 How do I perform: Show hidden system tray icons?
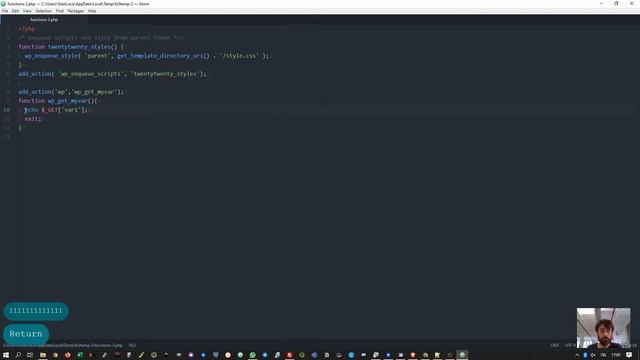pos(577,355)
